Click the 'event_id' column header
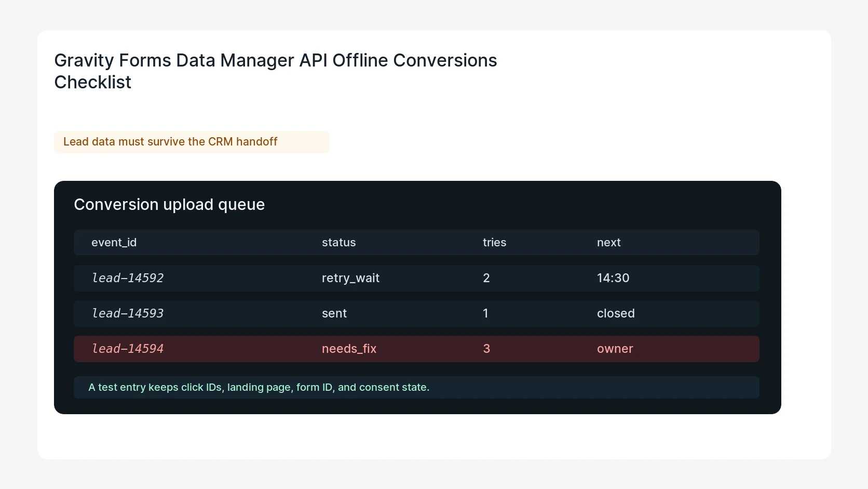Viewport: 868px width, 489px height. [x=114, y=242]
